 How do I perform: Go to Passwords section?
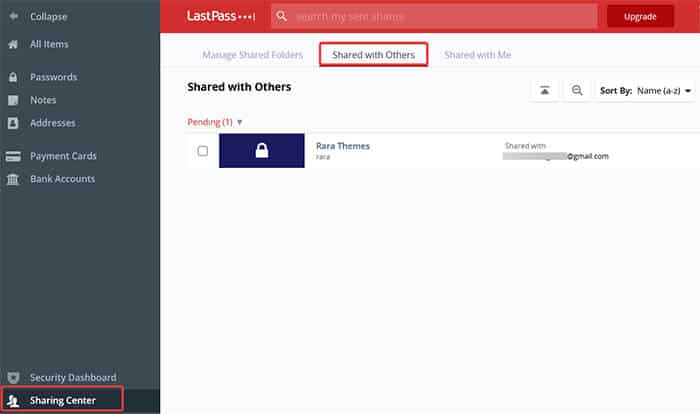(54, 77)
